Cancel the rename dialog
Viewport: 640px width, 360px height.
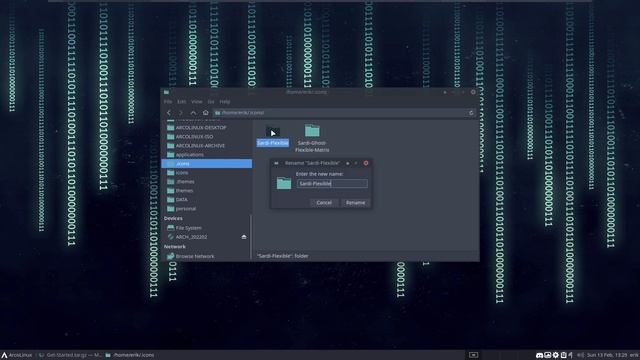324,202
